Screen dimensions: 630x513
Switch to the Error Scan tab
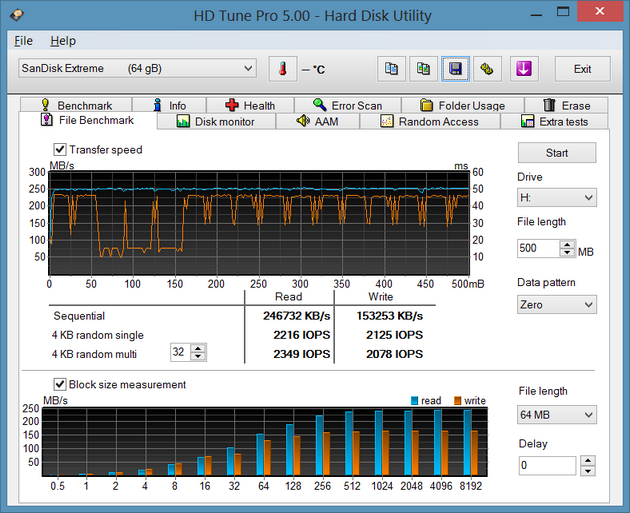348,105
